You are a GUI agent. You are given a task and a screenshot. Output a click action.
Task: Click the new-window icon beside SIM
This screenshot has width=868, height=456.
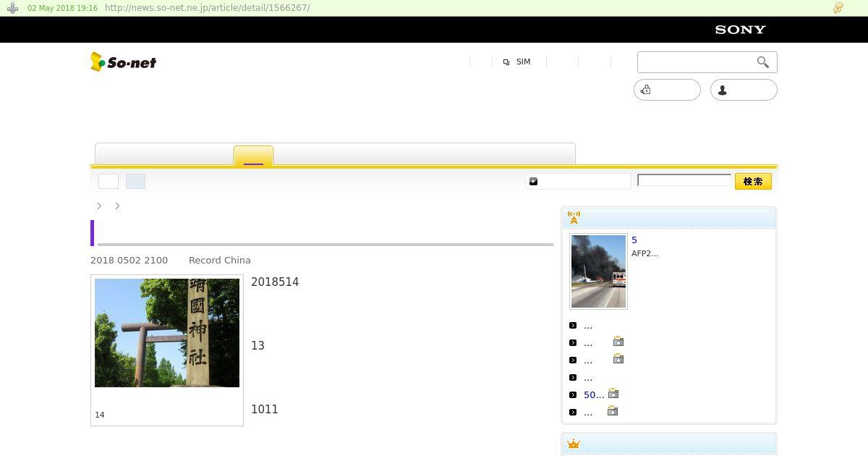point(506,62)
